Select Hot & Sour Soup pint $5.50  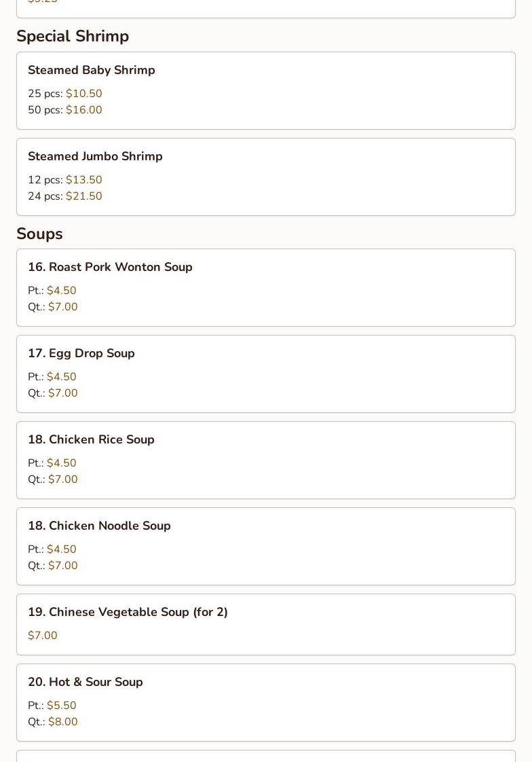pyautogui.click(x=61, y=706)
